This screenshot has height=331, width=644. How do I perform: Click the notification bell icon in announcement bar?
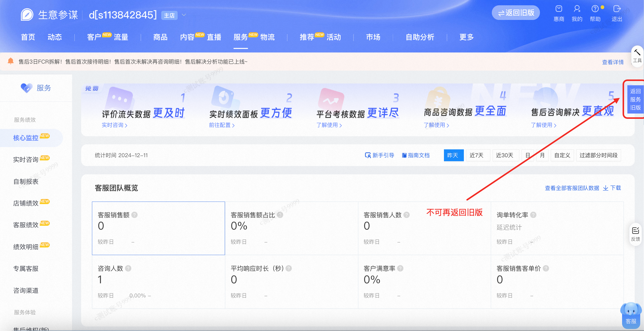[x=11, y=61]
